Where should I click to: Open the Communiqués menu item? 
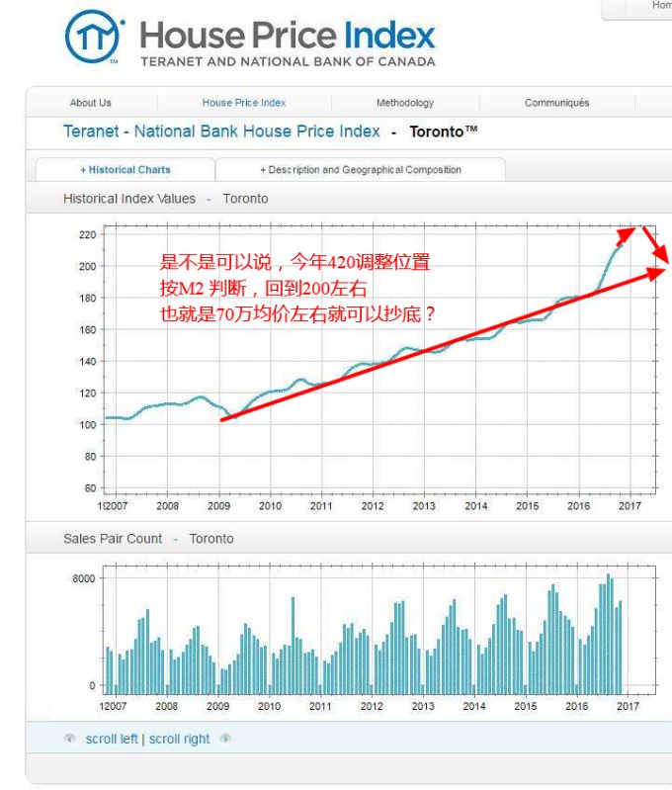click(x=556, y=103)
